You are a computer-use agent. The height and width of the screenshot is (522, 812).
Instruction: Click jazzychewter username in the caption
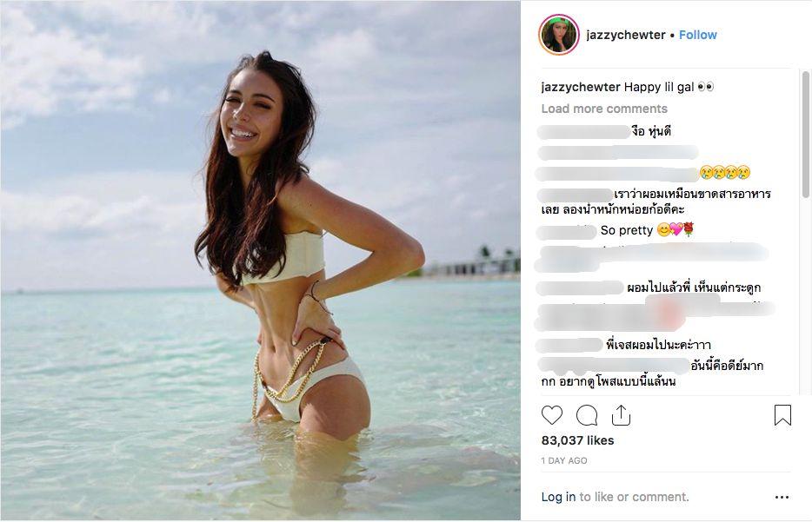(x=581, y=87)
